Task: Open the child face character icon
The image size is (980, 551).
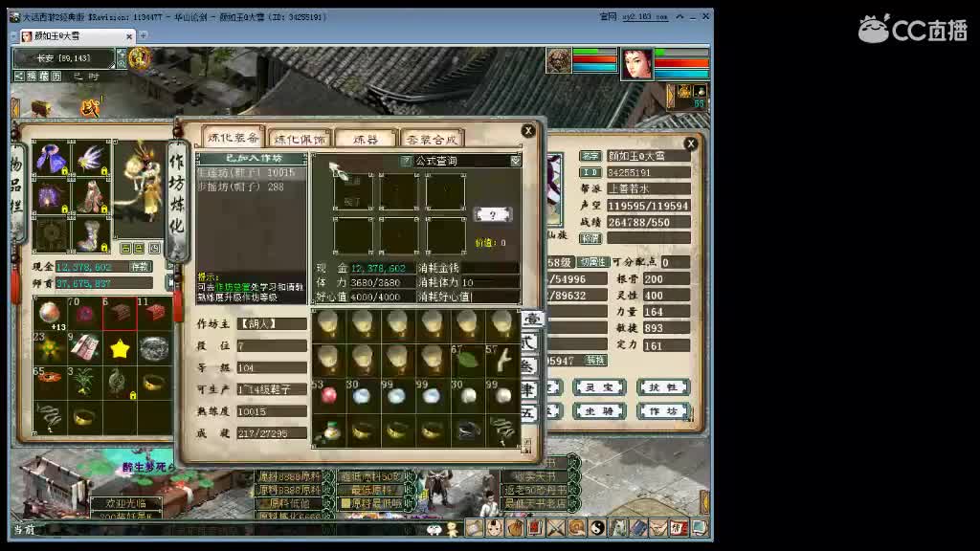Action: click(494, 528)
